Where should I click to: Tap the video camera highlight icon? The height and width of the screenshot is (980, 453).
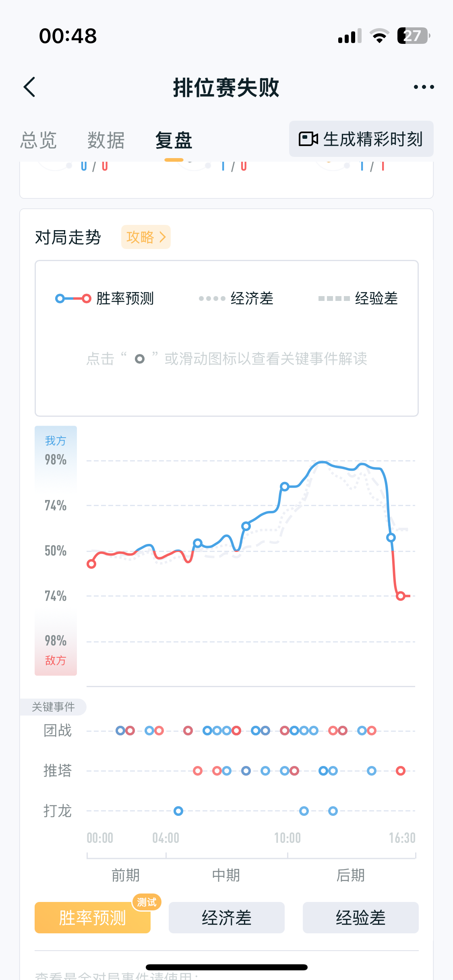(308, 139)
